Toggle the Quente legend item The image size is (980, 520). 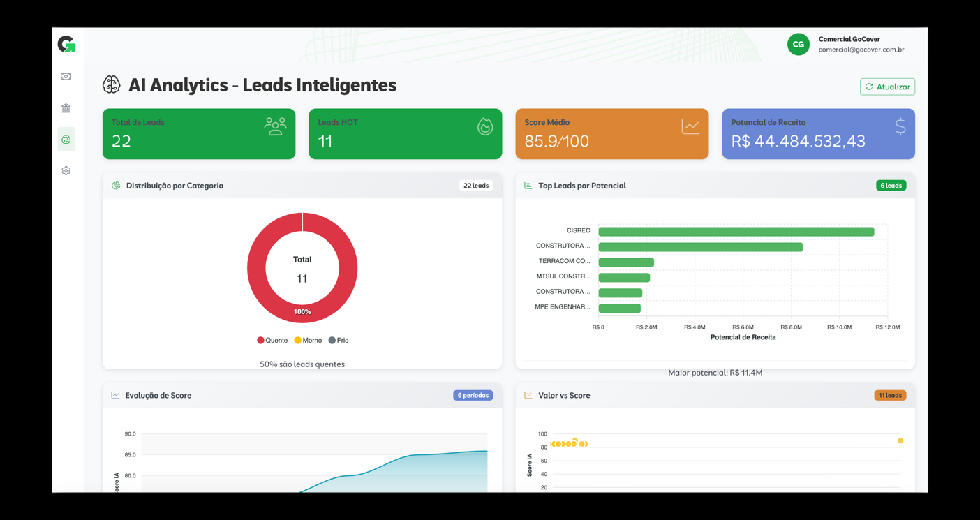coord(272,341)
